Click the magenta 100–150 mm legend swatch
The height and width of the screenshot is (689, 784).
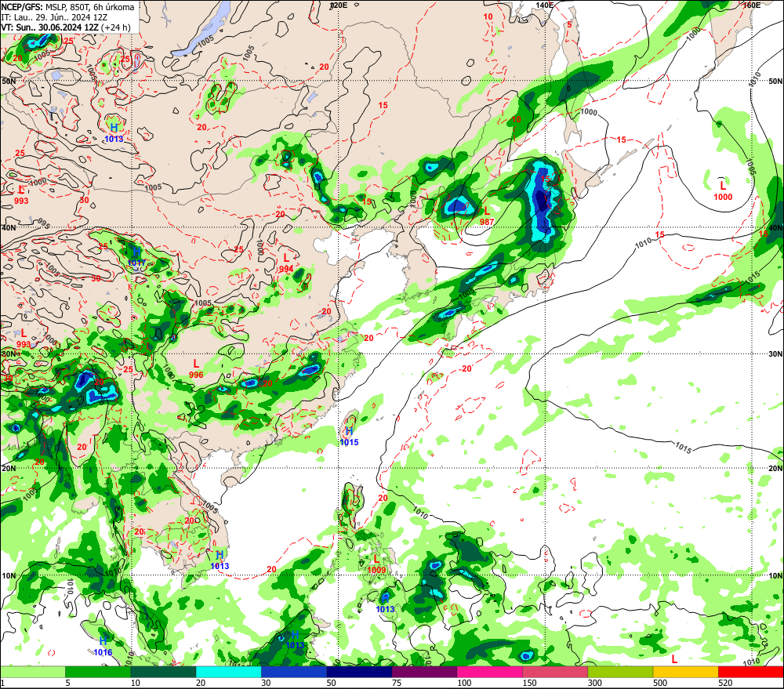(490, 672)
